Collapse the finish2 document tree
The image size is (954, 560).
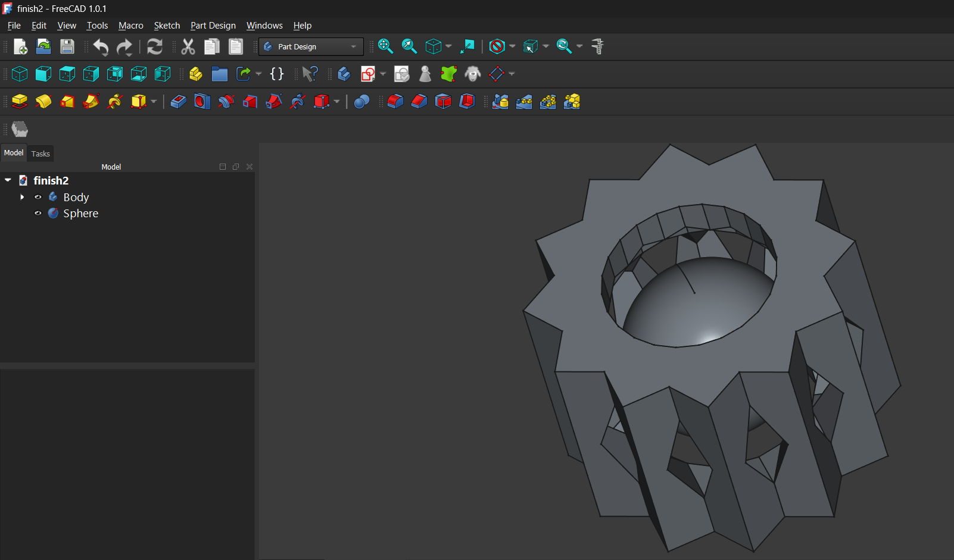coord(8,180)
